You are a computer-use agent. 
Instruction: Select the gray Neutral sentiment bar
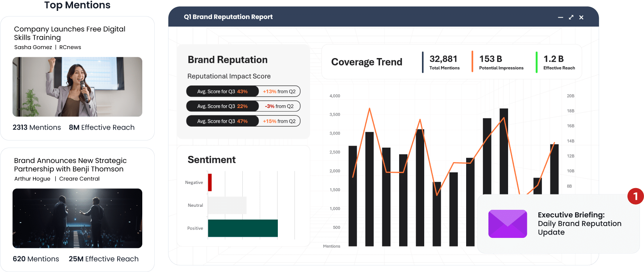[x=227, y=205]
